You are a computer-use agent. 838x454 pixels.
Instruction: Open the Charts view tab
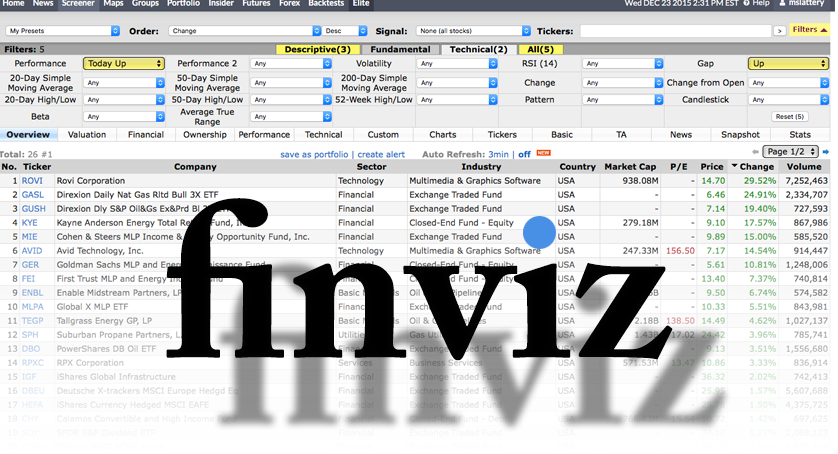[x=443, y=135]
